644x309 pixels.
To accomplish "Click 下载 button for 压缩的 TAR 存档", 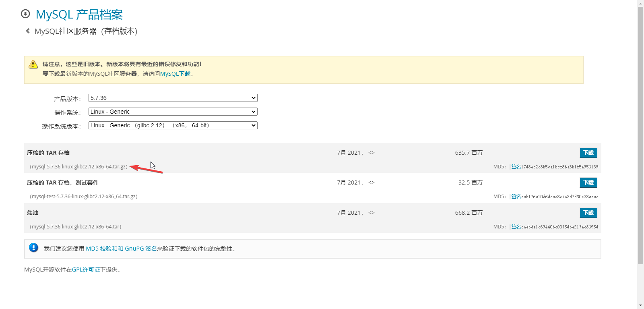I will point(588,153).
